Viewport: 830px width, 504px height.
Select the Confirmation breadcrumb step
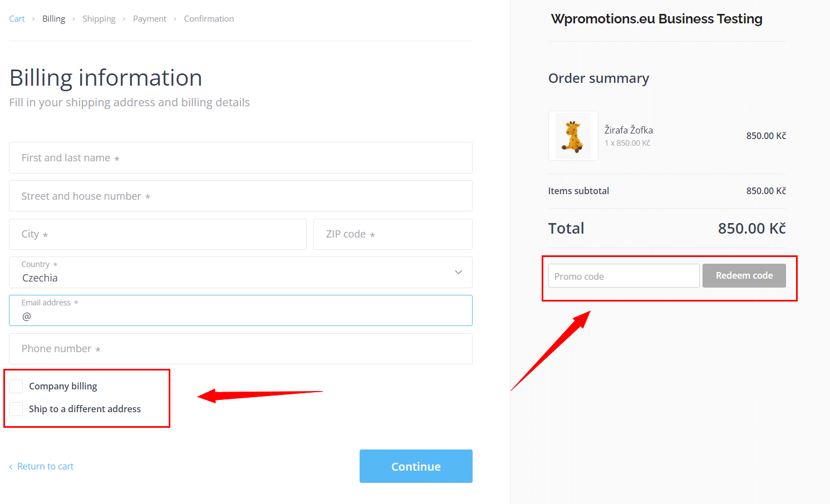[209, 19]
